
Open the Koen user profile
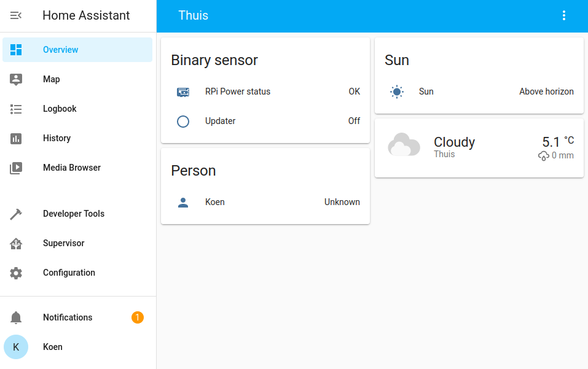point(16,347)
